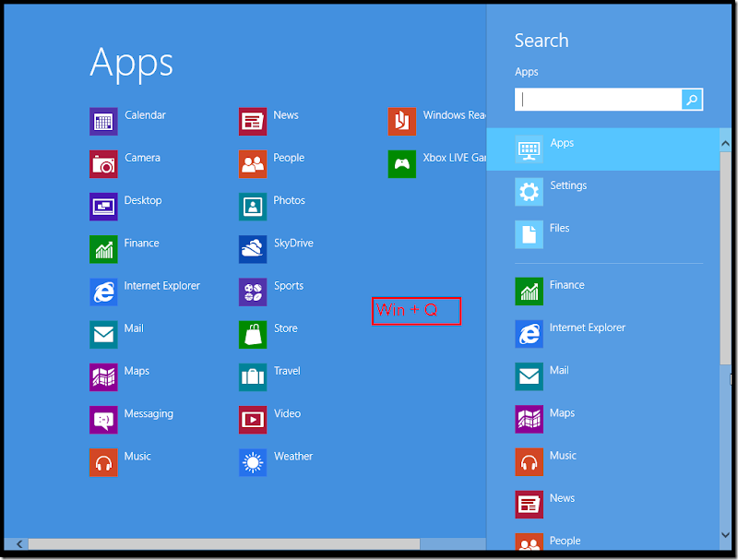Select Apps search scope in Search pane
This screenshot has height=560, width=738.
(603, 149)
